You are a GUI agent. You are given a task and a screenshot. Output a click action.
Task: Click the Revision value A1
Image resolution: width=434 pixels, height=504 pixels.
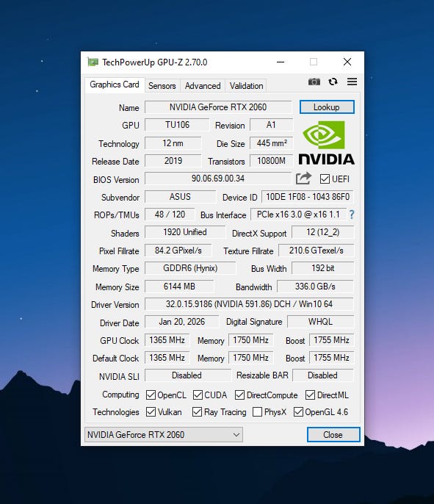pyautogui.click(x=271, y=125)
